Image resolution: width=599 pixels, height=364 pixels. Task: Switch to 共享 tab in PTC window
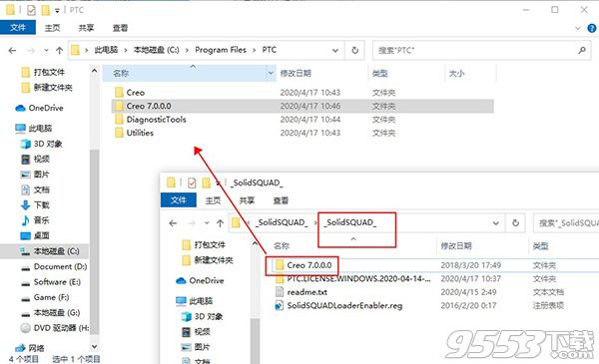(x=86, y=28)
